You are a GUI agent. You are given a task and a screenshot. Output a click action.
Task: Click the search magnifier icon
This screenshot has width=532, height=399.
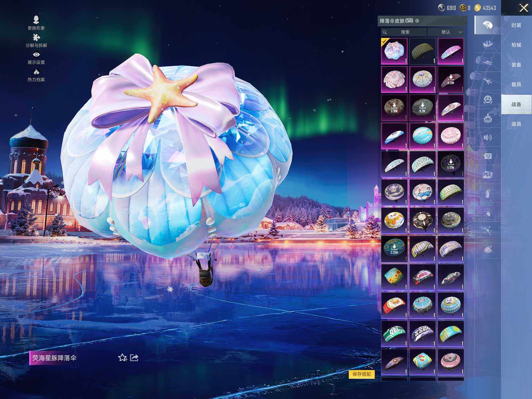[x=385, y=32]
